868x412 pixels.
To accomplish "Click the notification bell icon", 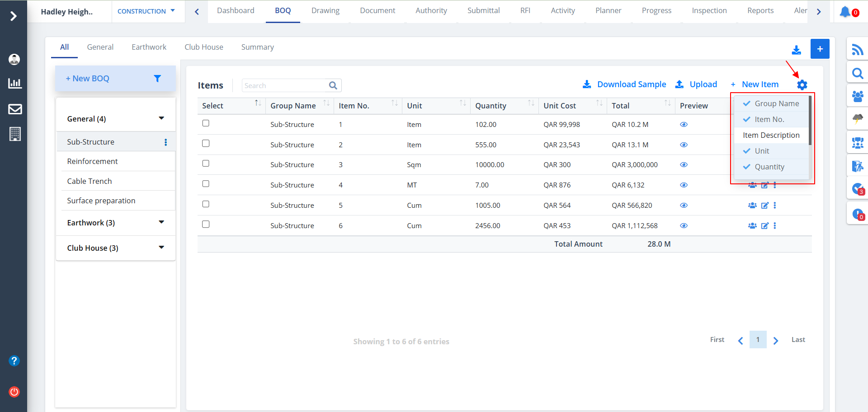I will pyautogui.click(x=844, y=12).
